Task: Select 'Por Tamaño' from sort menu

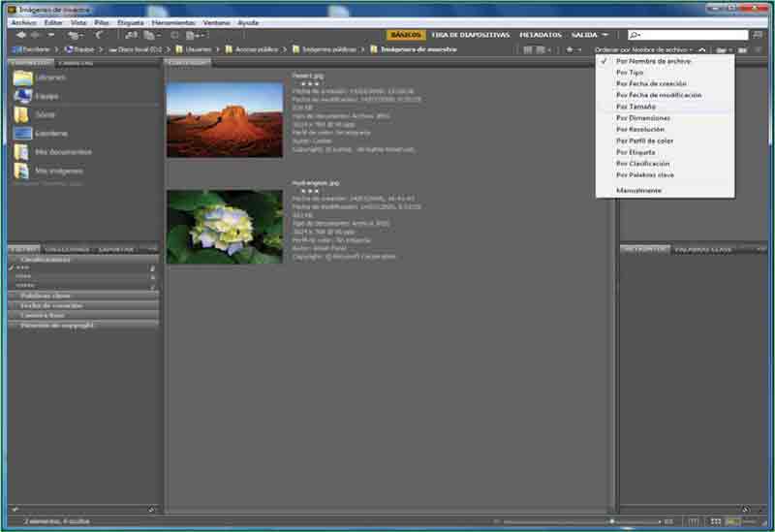Action: coord(635,107)
